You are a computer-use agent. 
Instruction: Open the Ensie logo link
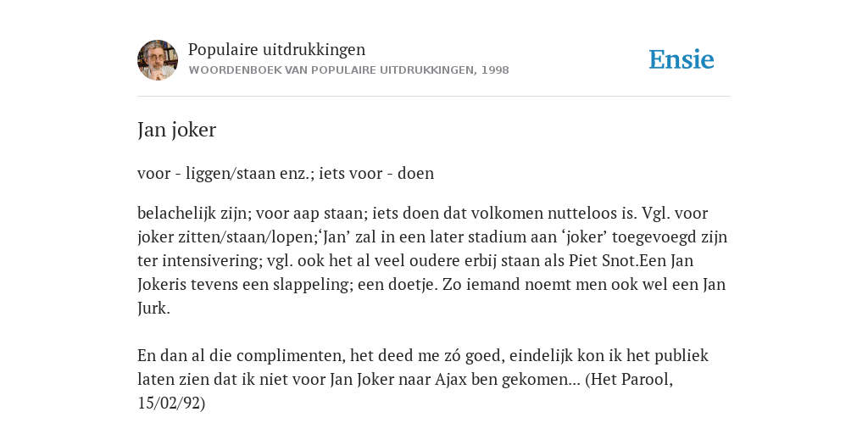tap(682, 59)
